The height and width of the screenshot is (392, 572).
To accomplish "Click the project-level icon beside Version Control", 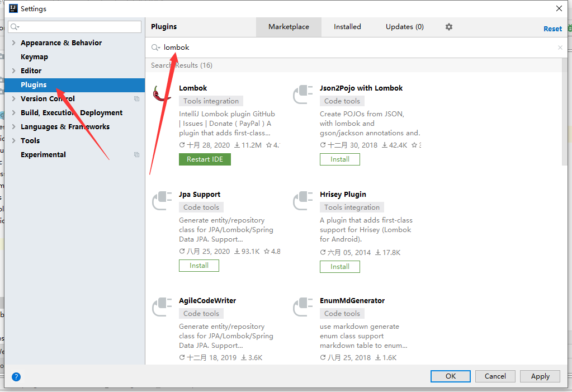I will [x=137, y=98].
